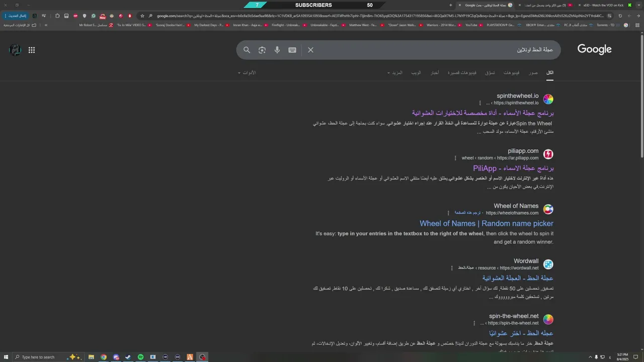Start voice search with microphone icon
The image size is (644, 362).
(277, 50)
